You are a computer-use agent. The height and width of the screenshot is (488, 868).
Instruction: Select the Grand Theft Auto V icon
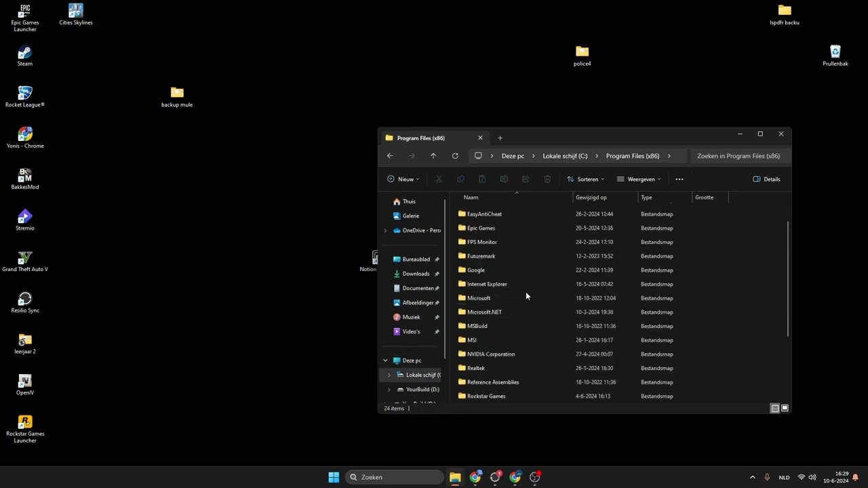coord(25,262)
